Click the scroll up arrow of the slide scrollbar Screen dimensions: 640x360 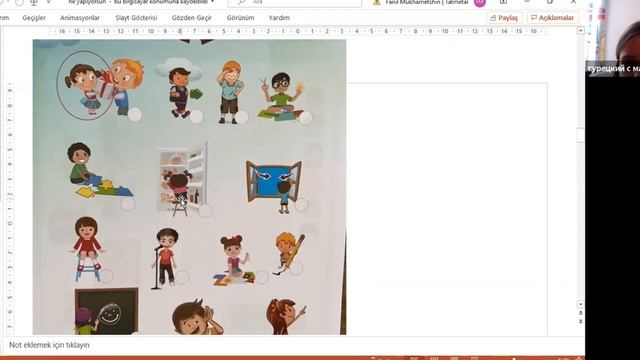(x=580, y=31)
